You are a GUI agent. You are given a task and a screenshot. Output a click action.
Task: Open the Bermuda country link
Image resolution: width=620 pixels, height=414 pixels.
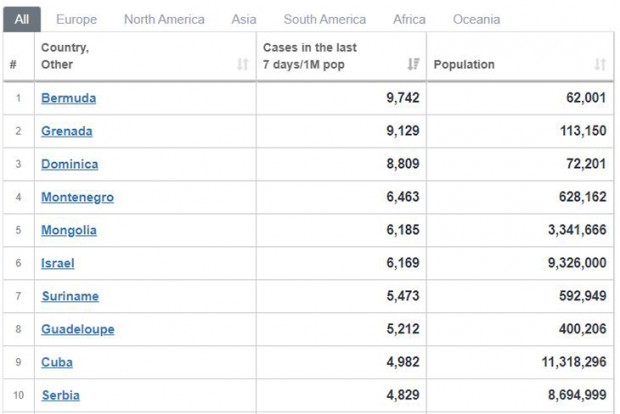click(68, 98)
